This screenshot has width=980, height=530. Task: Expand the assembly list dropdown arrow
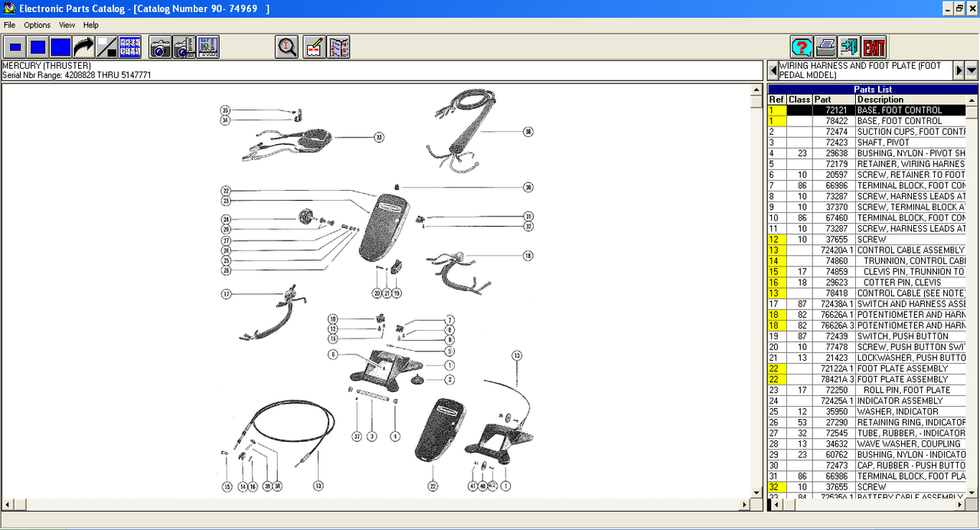click(x=972, y=70)
